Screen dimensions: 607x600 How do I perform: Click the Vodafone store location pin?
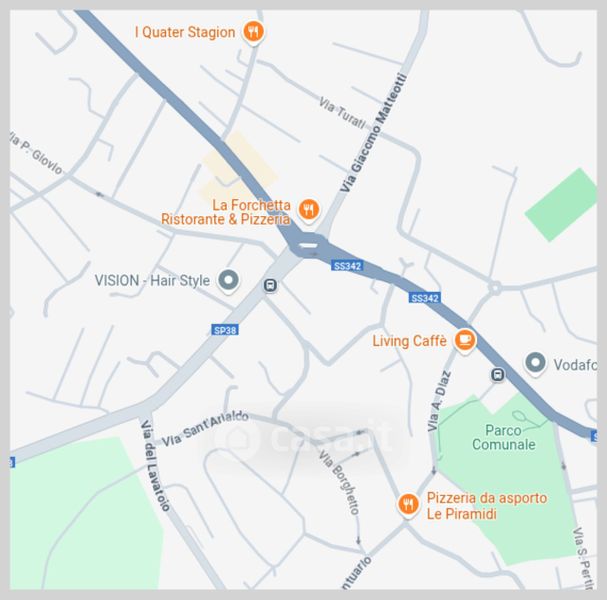(535, 364)
